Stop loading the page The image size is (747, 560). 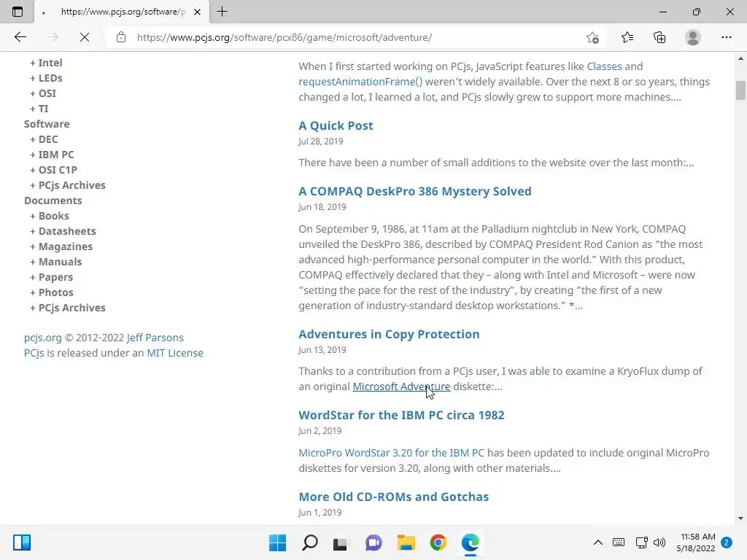[85, 37]
